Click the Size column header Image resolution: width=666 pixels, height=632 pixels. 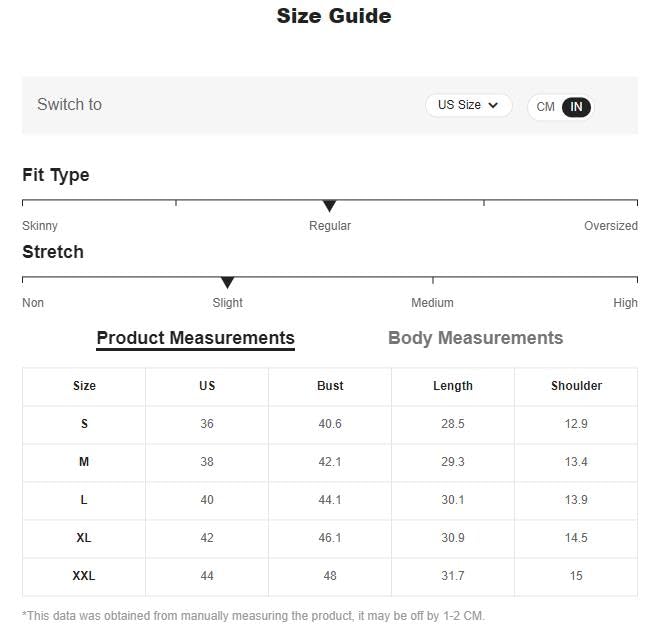pos(84,386)
